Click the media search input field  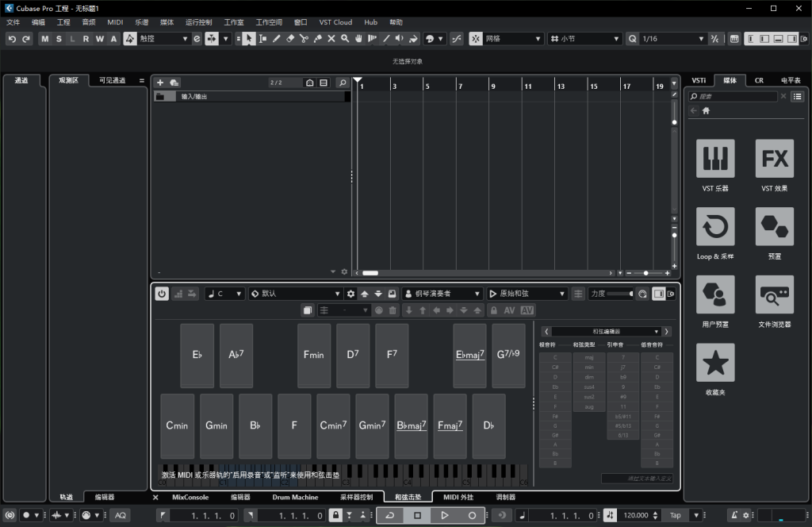733,96
